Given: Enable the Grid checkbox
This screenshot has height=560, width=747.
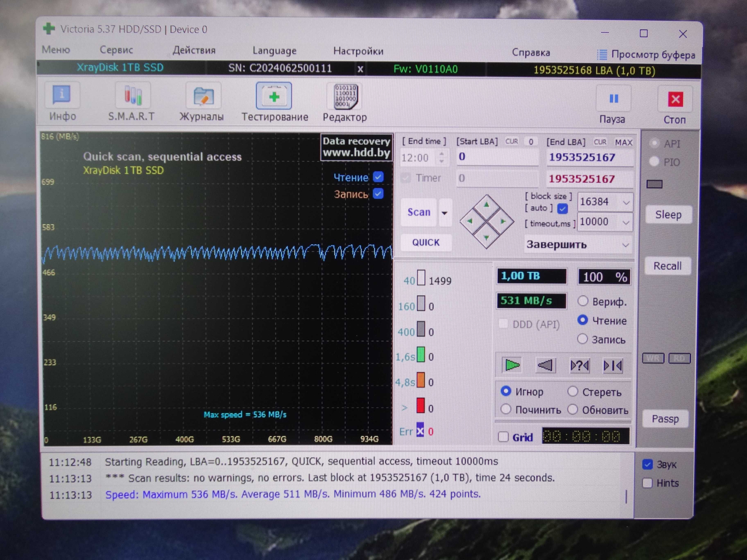Looking at the screenshot, I should [x=503, y=437].
